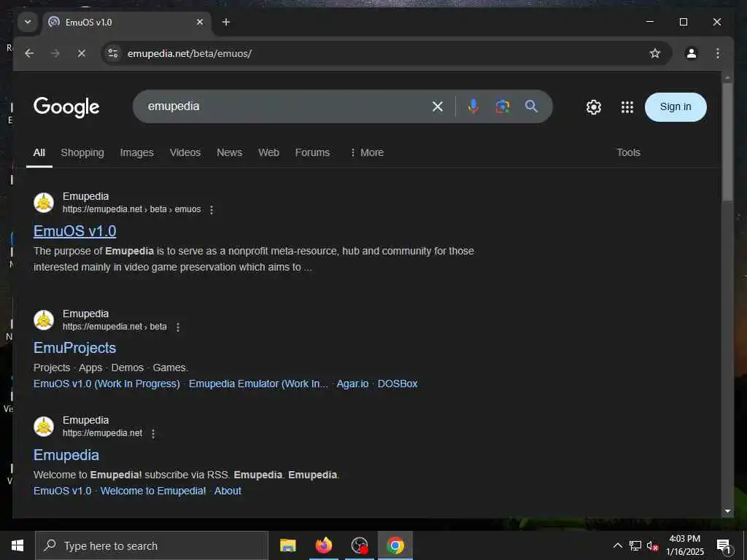Click the Google logo
This screenshot has height=560, width=747.
(x=66, y=106)
